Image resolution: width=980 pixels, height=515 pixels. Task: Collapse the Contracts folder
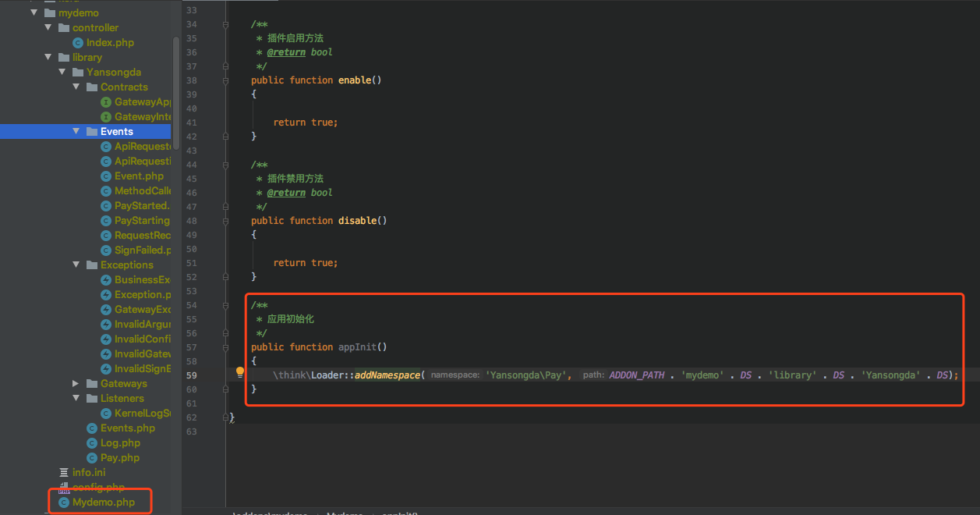pos(76,87)
